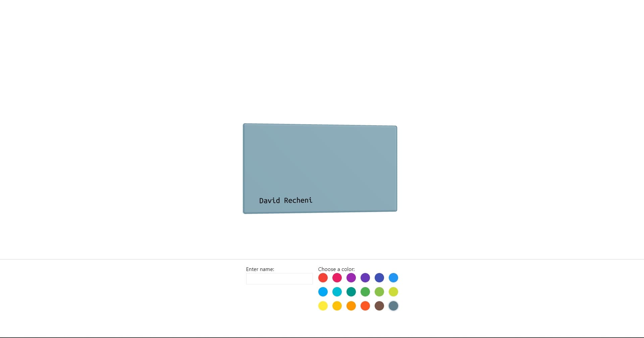Choose the yellow color swatch
Viewport: 644px width, 338px height.
(323, 306)
